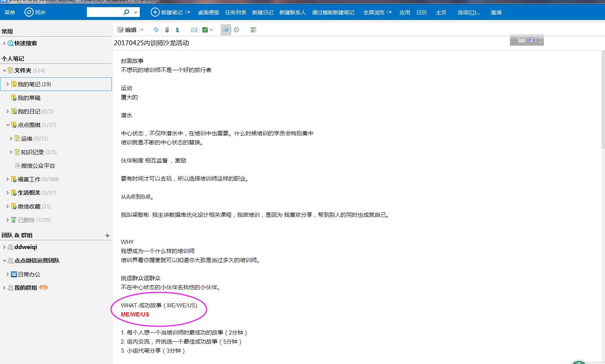The image size is (605, 364).
Task: Click the envelope email icon
Action: point(194,30)
